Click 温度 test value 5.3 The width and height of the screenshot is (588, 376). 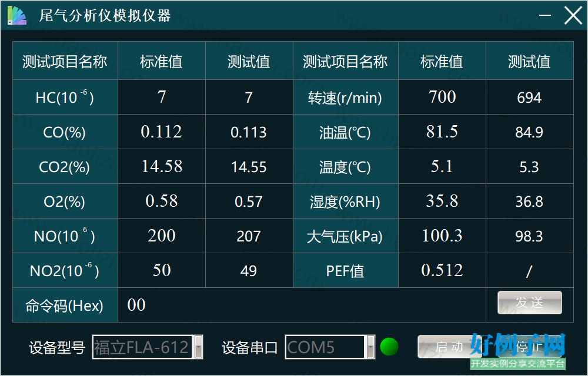point(530,166)
